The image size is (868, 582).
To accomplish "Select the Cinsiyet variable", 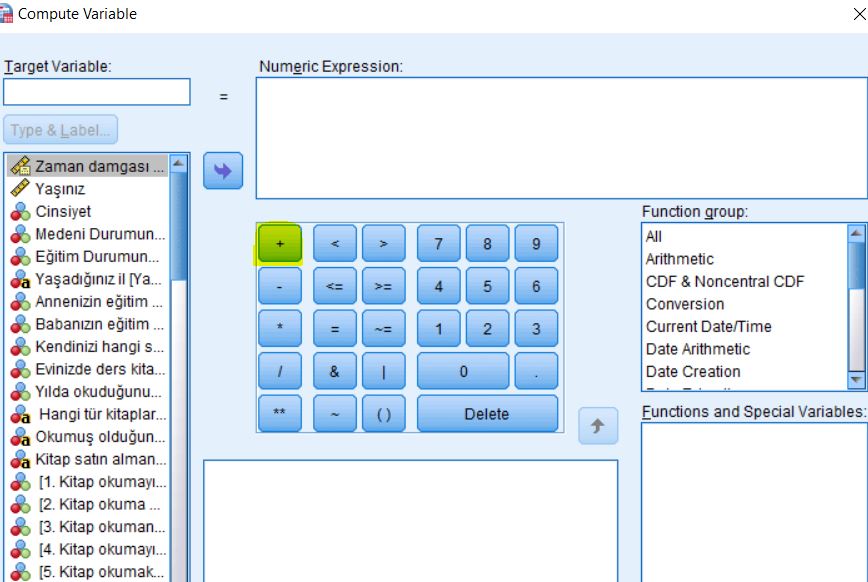I will [x=63, y=211].
